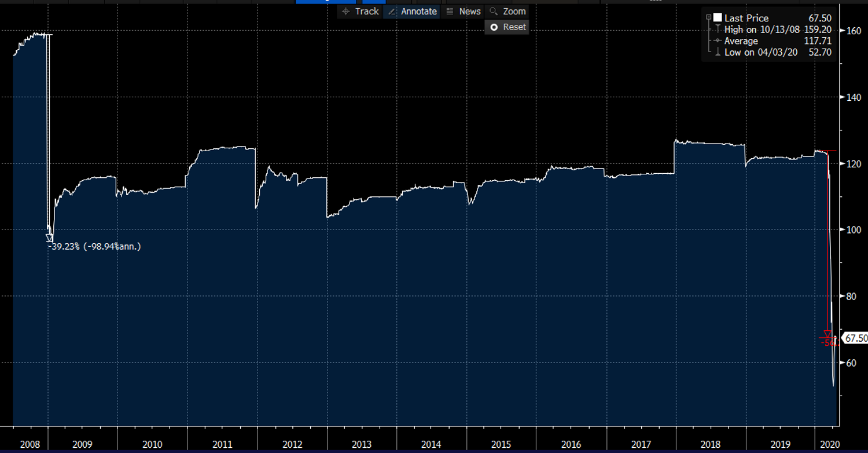Click Reset to restore chart view
Screen dimensions: 868x453
pos(507,27)
